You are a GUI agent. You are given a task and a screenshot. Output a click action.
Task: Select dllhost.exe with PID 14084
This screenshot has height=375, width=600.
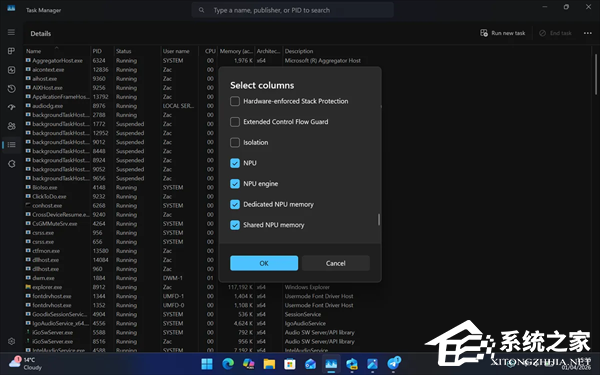pyautogui.click(x=46, y=260)
